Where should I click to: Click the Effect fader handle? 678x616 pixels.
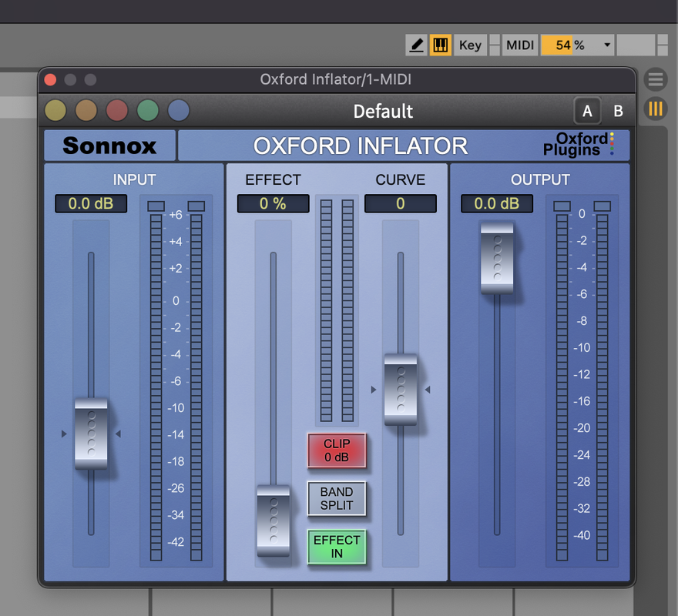coord(274,521)
